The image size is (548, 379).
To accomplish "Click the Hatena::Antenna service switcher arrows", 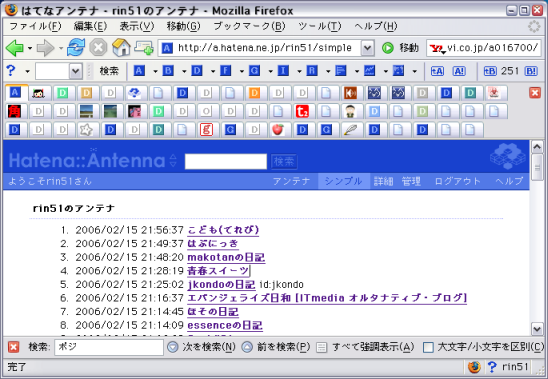I will 173,160.
